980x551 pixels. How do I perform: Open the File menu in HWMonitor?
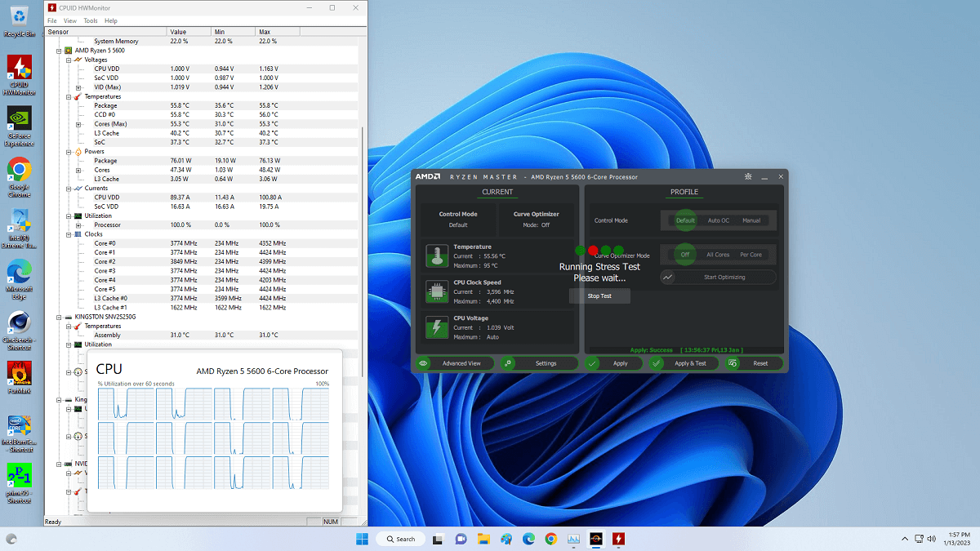[52, 20]
